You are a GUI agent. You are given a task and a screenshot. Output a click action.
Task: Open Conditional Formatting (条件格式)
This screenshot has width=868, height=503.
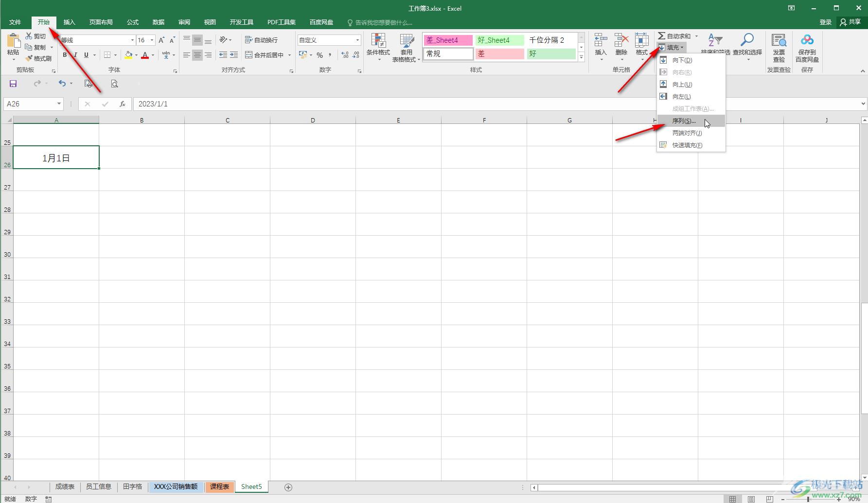click(378, 47)
